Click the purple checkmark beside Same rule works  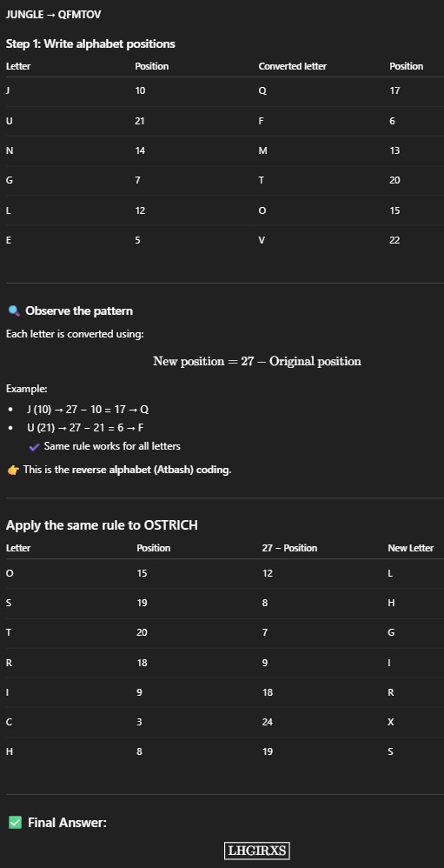tap(34, 446)
